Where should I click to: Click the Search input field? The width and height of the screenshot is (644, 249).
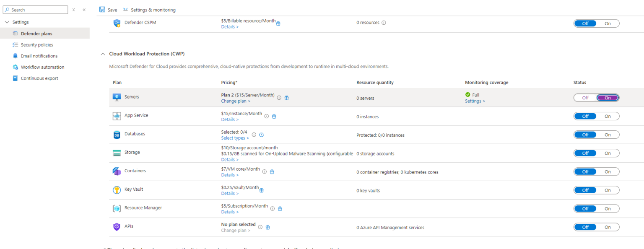(35, 9)
